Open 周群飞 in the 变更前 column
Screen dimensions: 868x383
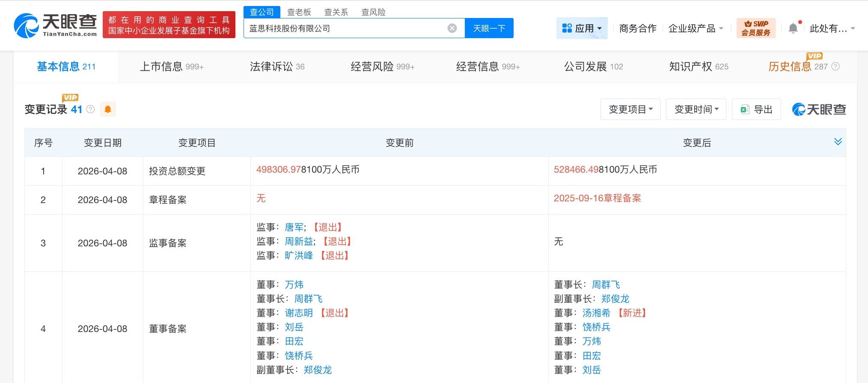coord(308,299)
